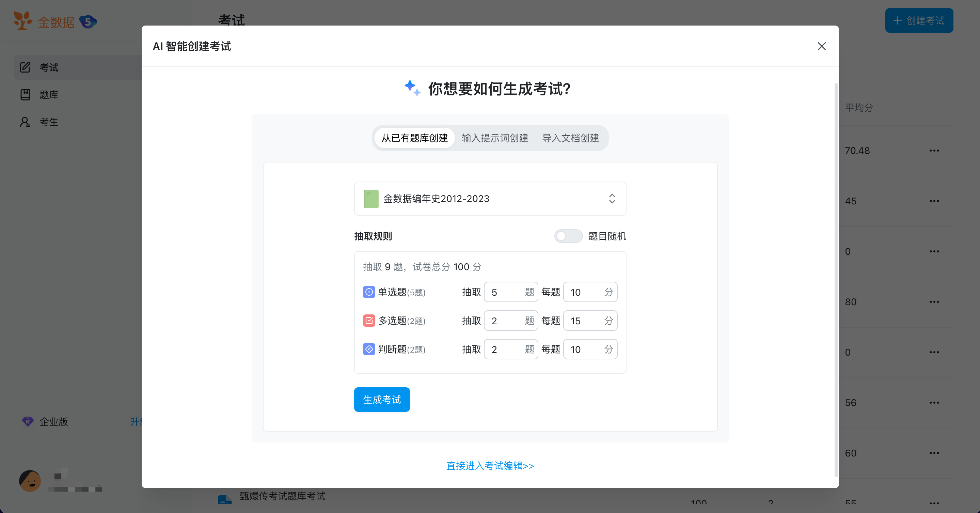Screen dimensions: 980x513
Task: Click the 多选题 question type icon
Action: point(369,321)
